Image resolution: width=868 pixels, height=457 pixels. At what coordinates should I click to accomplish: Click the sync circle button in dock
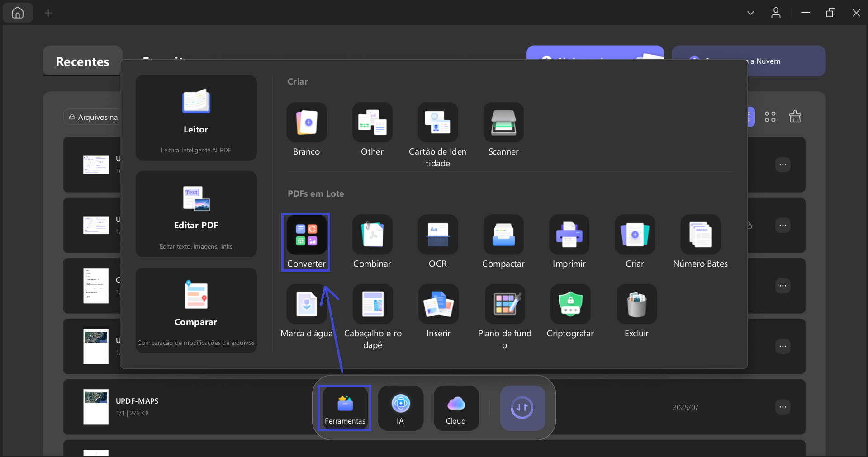point(522,408)
